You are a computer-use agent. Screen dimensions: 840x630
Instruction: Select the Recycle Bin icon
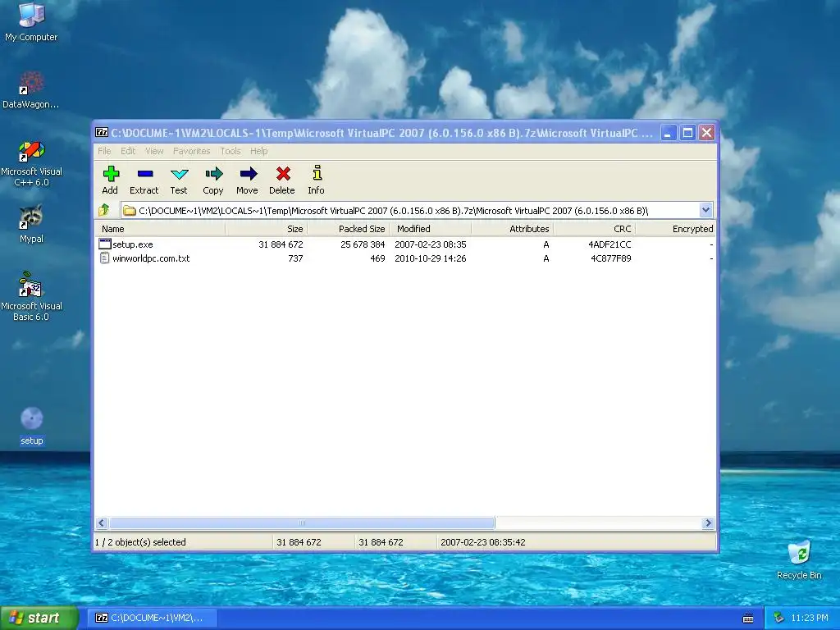799,560
